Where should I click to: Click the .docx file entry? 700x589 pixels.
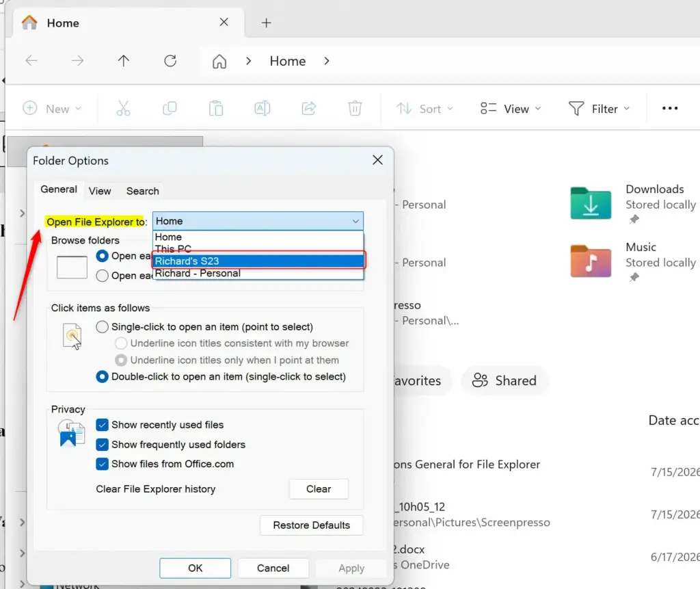tap(409, 549)
